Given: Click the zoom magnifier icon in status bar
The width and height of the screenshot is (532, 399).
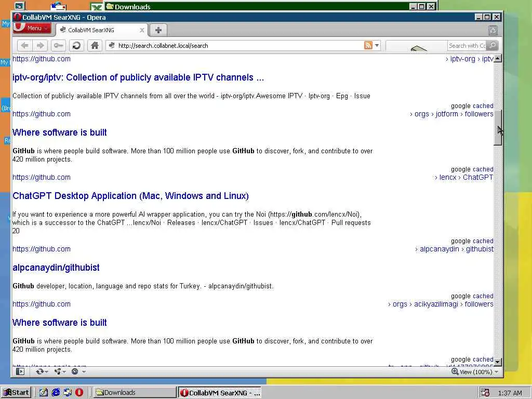Looking at the screenshot, I should [x=455, y=371].
